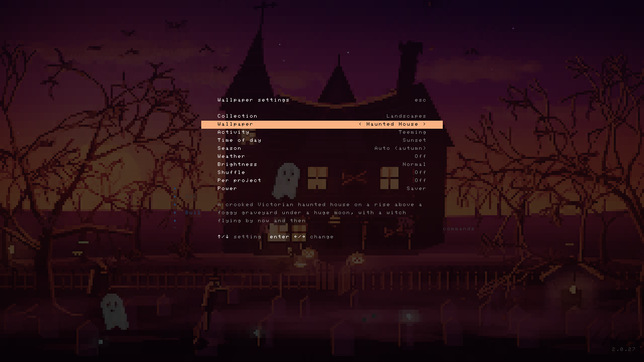The image size is (644, 362).
Task: Select the Collection setting row
Action: pos(322,116)
